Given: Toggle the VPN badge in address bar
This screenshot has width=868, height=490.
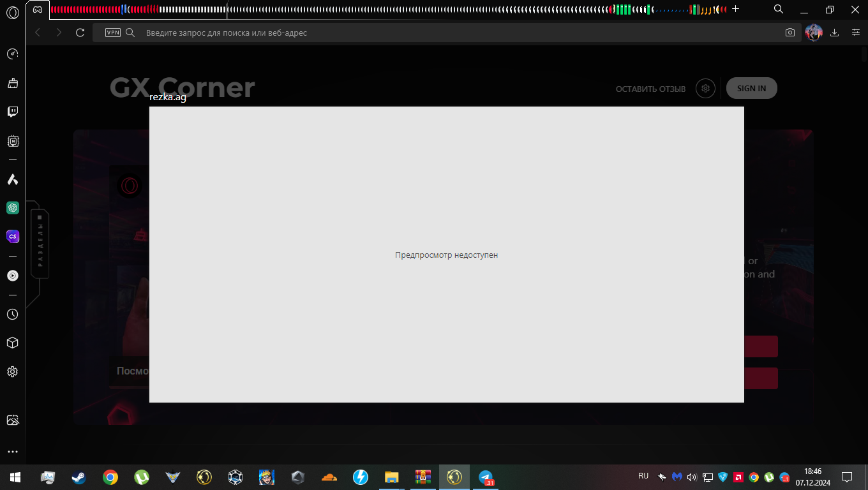Looking at the screenshot, I should pos(113,33).
